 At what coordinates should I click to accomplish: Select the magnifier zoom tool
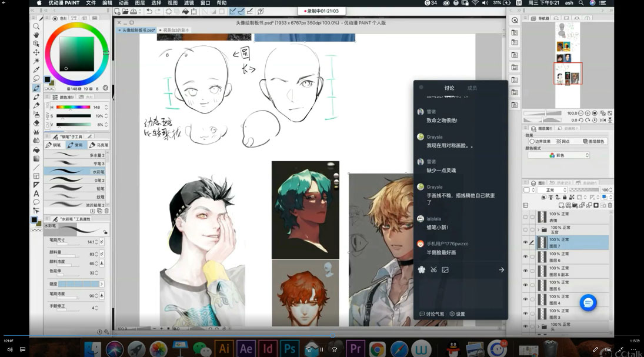coord(36,26)
